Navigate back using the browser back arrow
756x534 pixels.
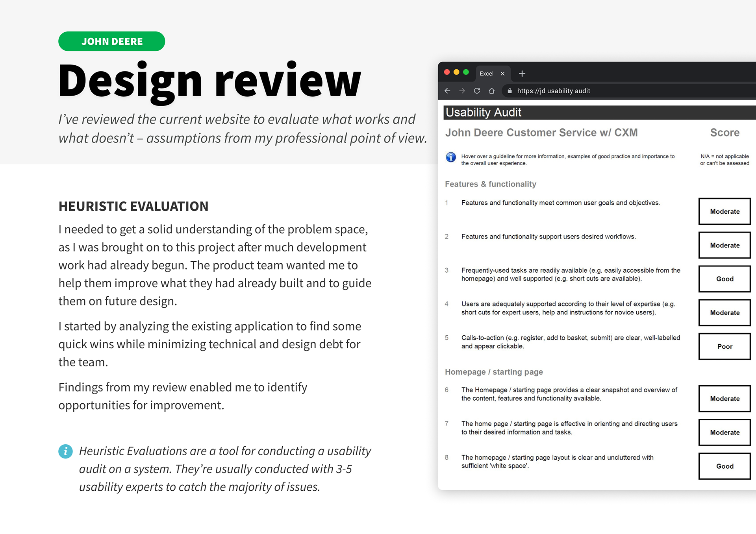447,91
